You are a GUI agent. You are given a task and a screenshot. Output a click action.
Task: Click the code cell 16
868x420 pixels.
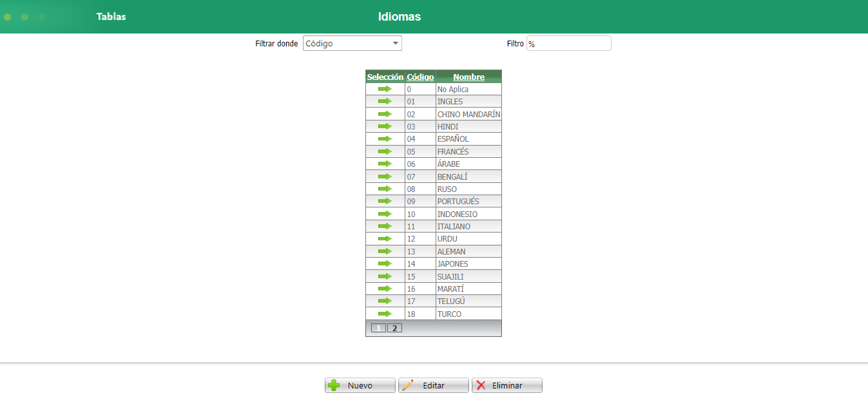pos(420,289)
